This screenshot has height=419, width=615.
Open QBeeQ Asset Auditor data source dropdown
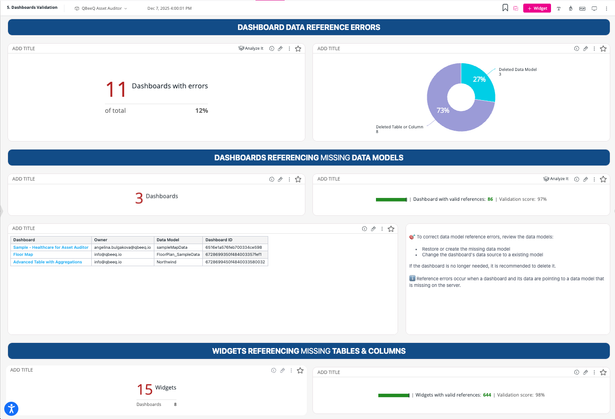coord(110,7)
